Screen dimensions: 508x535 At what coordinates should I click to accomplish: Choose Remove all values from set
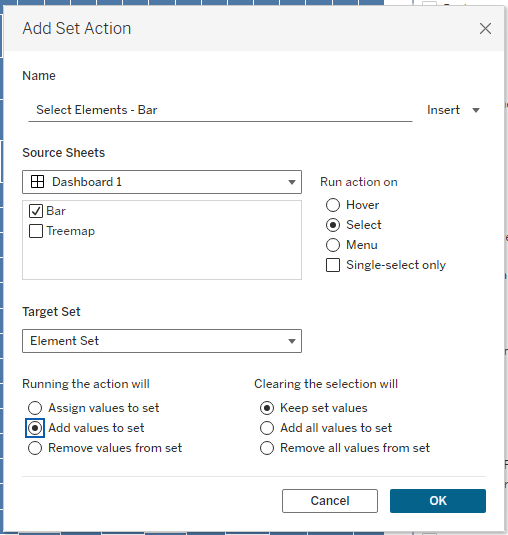click(x=267, y=448)
